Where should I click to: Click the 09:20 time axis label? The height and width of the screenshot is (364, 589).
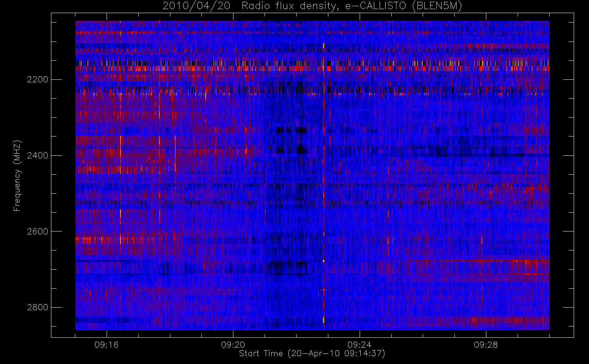(233, 345)
